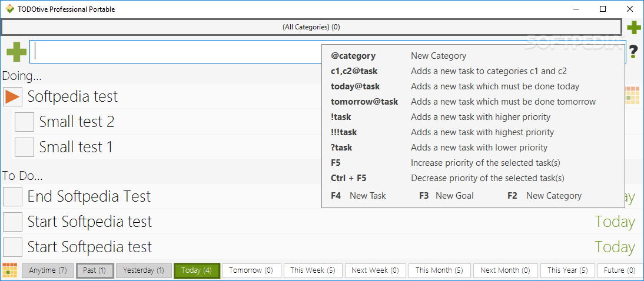
Task: Select the Future (0) filter
Action: (620, 270)
